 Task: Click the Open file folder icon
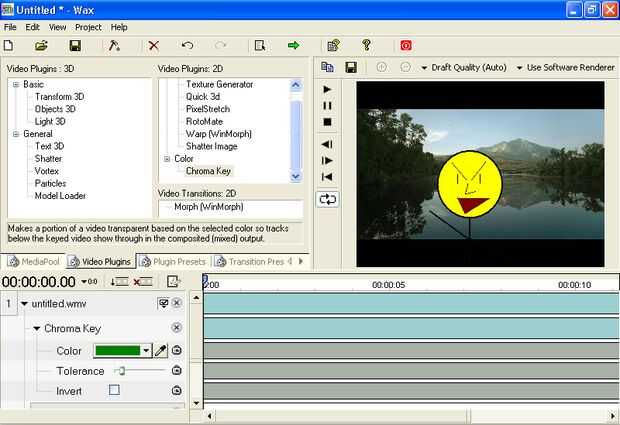[x=41, y=46]
